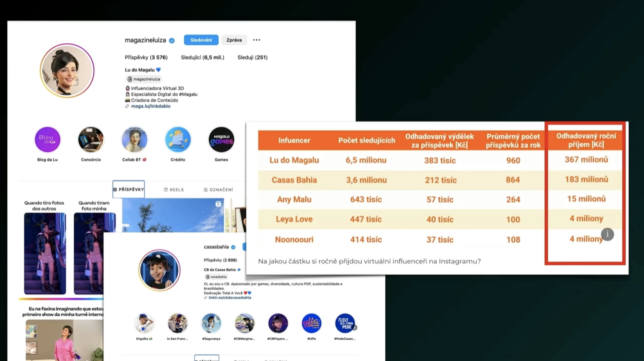Open the #Segurança highlight

pos(211,323)
